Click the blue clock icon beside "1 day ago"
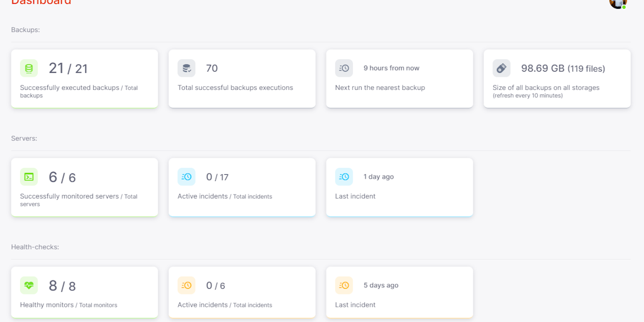This screenshot has width=644, height=322. (344, 177)
